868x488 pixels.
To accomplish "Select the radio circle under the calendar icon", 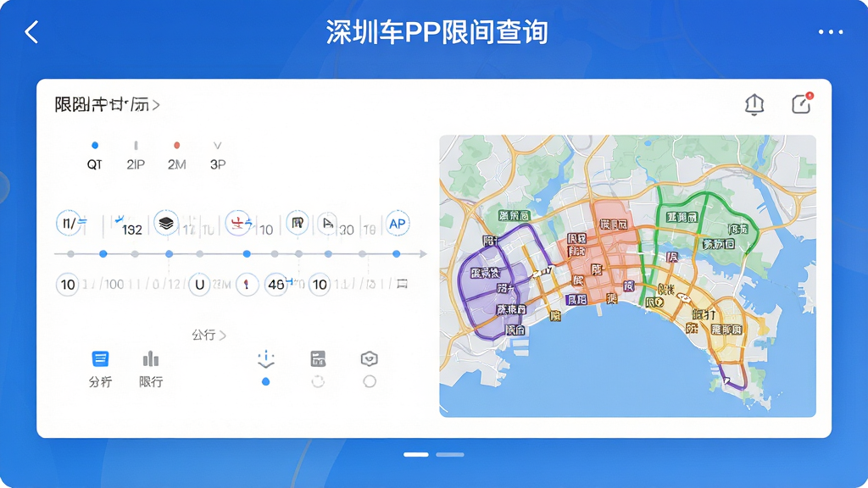I will coord(318,382).
